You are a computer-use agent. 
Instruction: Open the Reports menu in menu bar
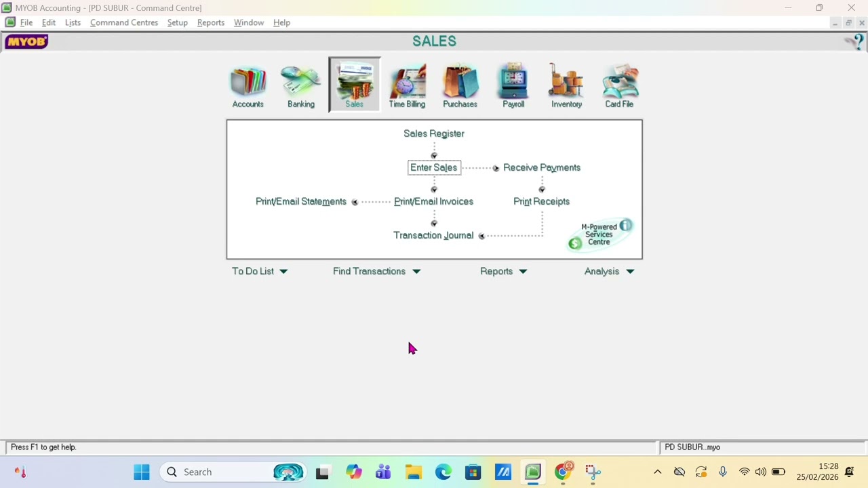211,22
